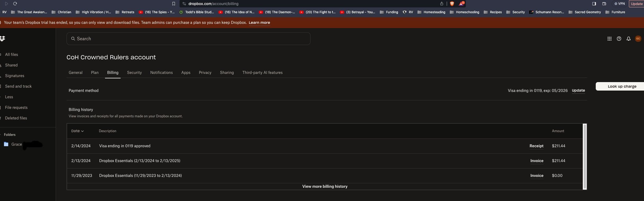Image resolution: width=644 pixels, height=201 pixels.
Task: Reload the page with browser refresh icon
Action: (x=15, y=4)
